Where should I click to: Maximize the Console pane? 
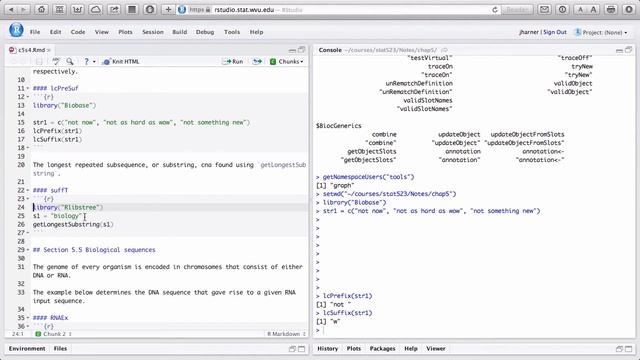coord(629,50)
